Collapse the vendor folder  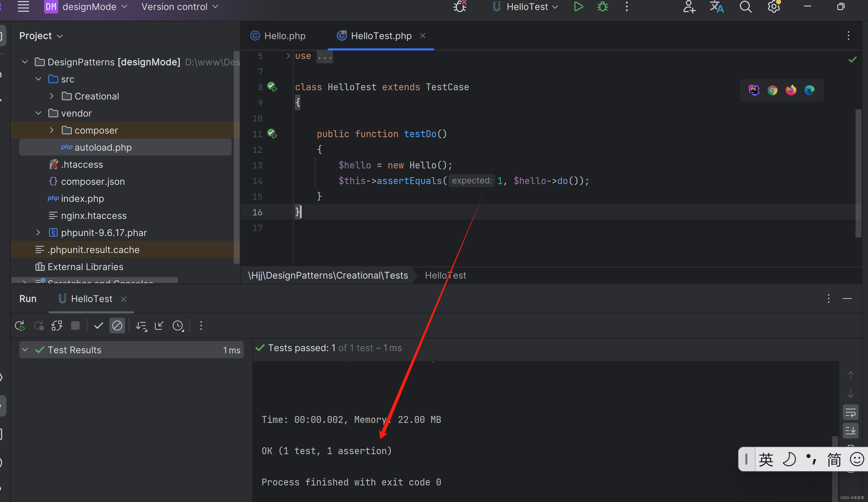(39, 113)
